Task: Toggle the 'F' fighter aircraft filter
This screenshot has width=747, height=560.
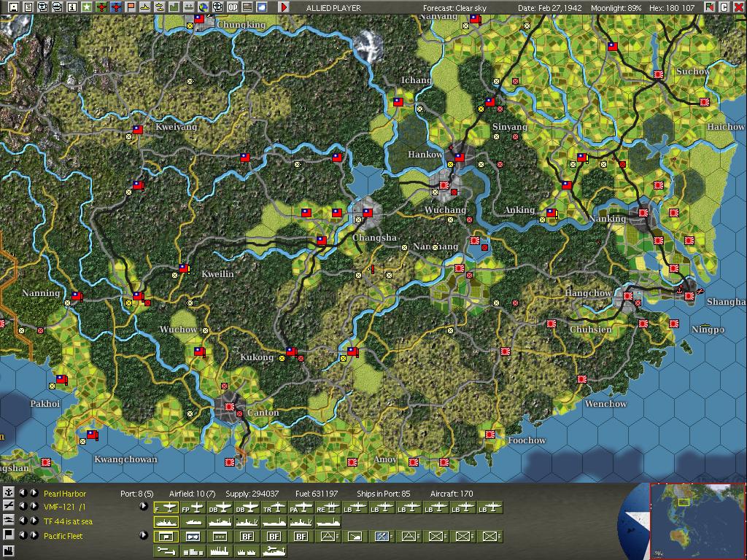Action: point(166,507)
